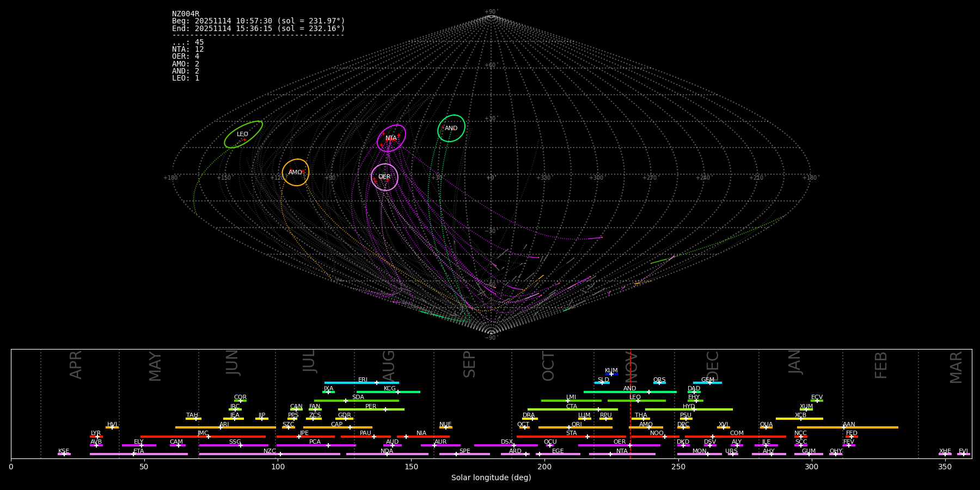The width and height of the screenshot is (980, 490).
Task: Click the pink OER radiant circle
Action: 384,177
